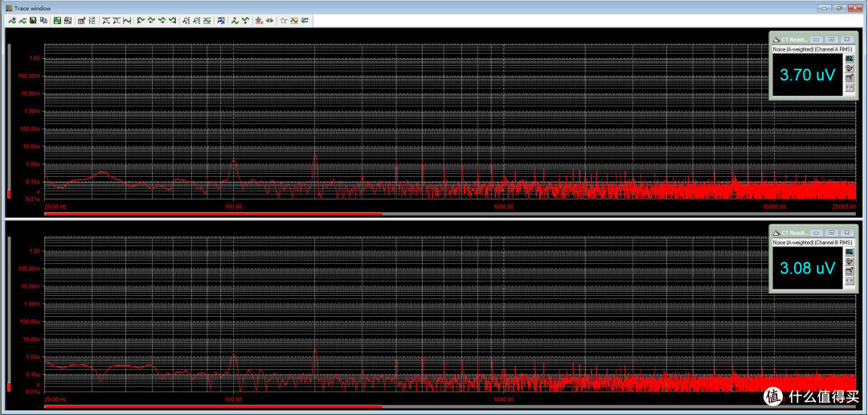The image size is (868, 415).
Task: Toggle the dotted grid icon in toolbar
Action: [92, 21]
